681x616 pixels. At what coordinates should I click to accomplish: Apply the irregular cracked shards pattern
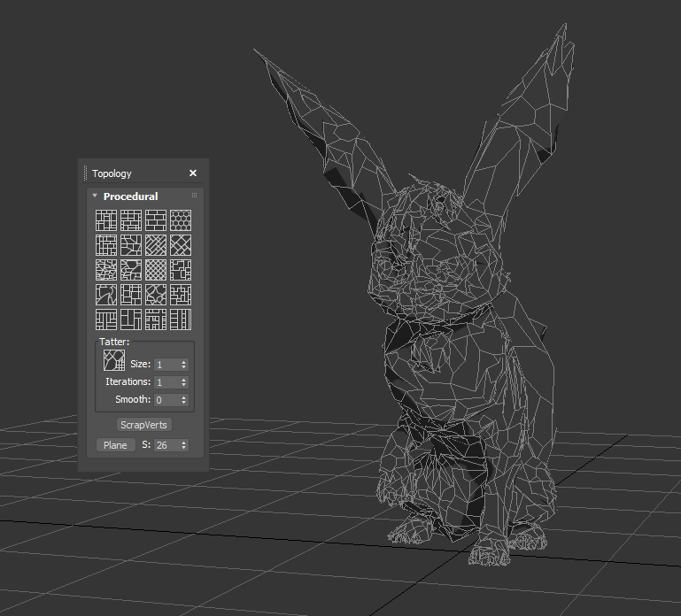pos(131,245)
